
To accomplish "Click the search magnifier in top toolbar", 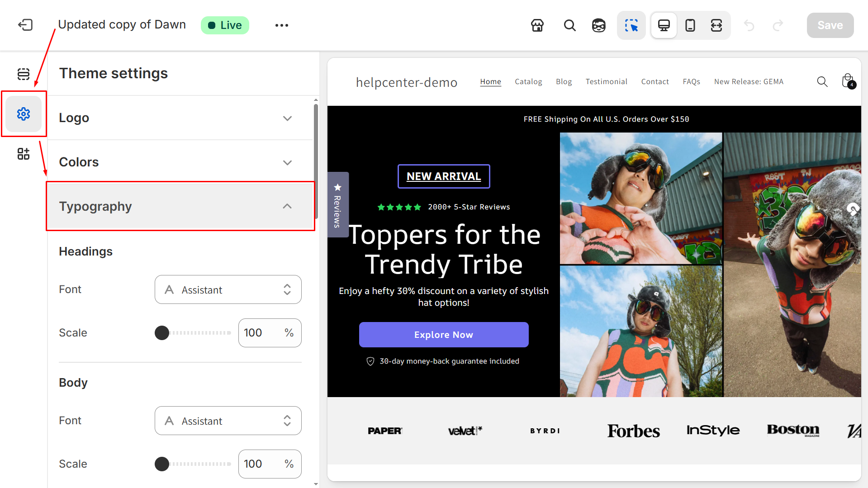I will (569, 25).
